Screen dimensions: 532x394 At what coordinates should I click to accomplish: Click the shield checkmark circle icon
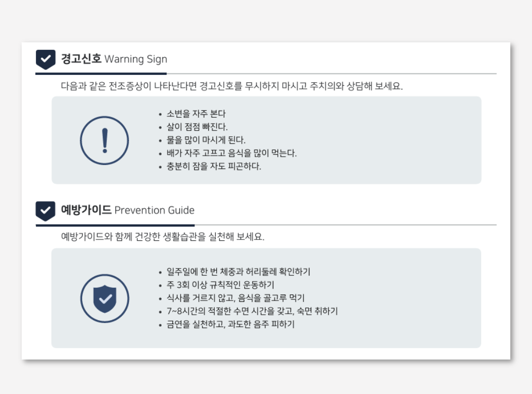104,298
